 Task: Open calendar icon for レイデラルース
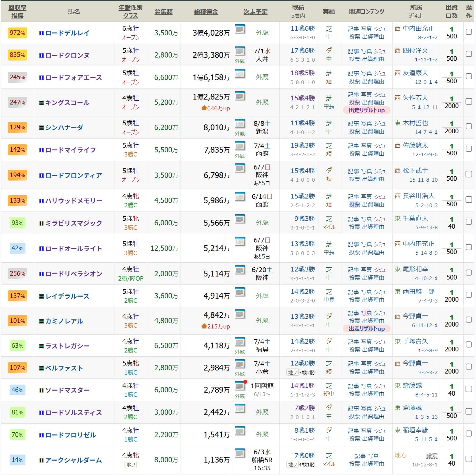point(240,292)
